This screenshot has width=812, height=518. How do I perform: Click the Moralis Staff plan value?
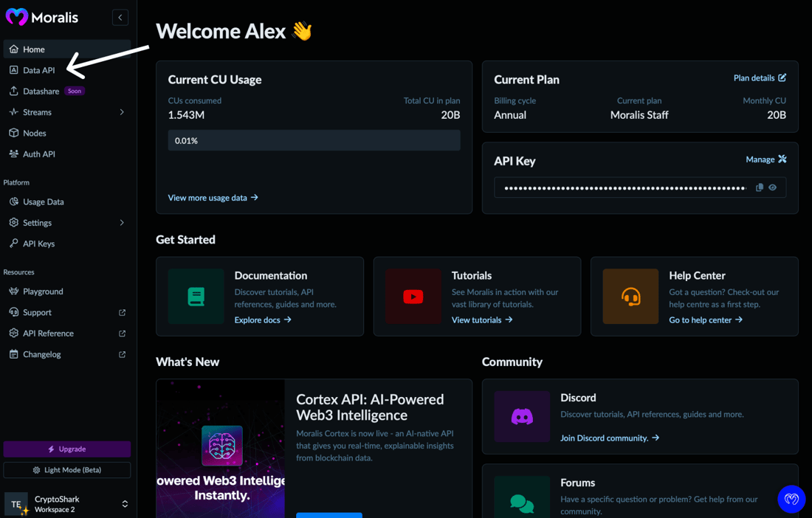click(639, 115)
